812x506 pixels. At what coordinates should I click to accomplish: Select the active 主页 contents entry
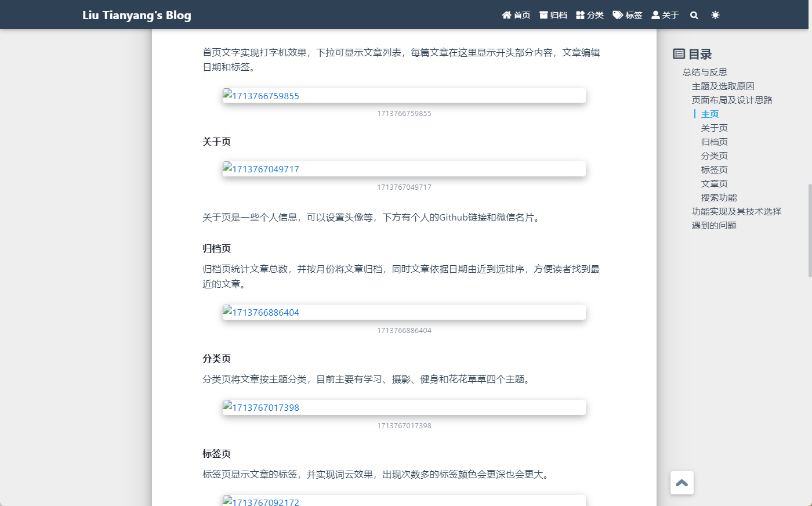710,114
